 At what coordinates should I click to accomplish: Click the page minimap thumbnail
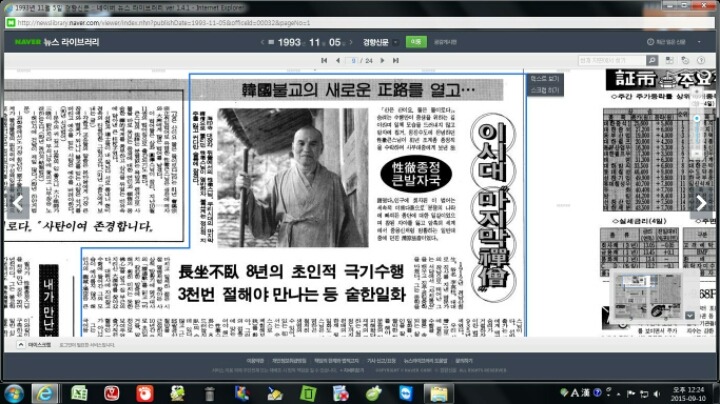[x=650, y=296]
